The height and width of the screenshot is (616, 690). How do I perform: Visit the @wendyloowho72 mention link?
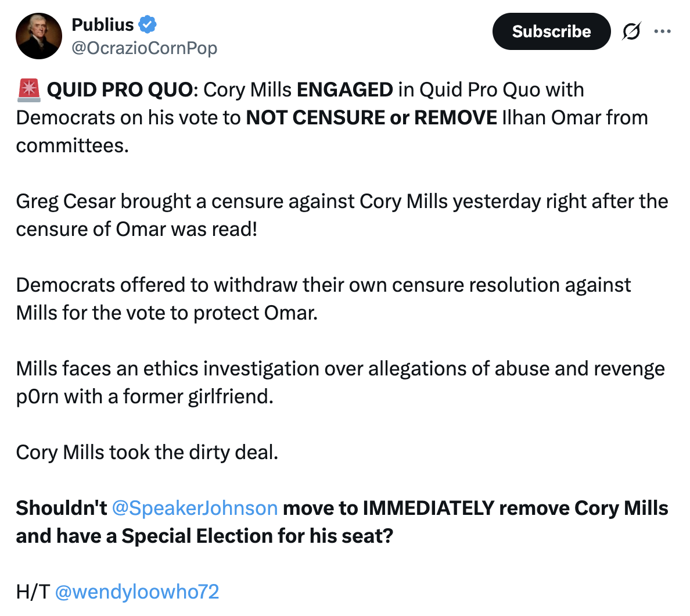[x=137, y=592]
